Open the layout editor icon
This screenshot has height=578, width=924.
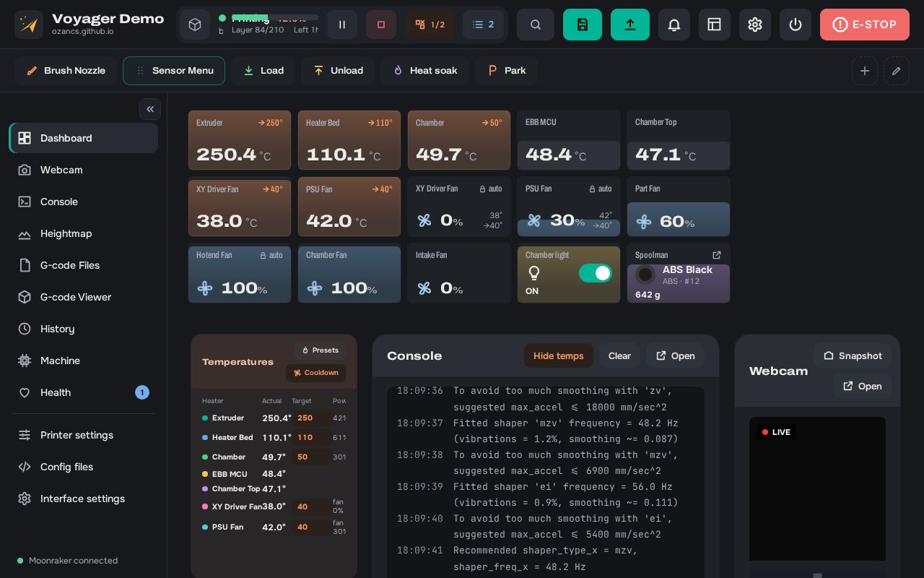point(715,25)
